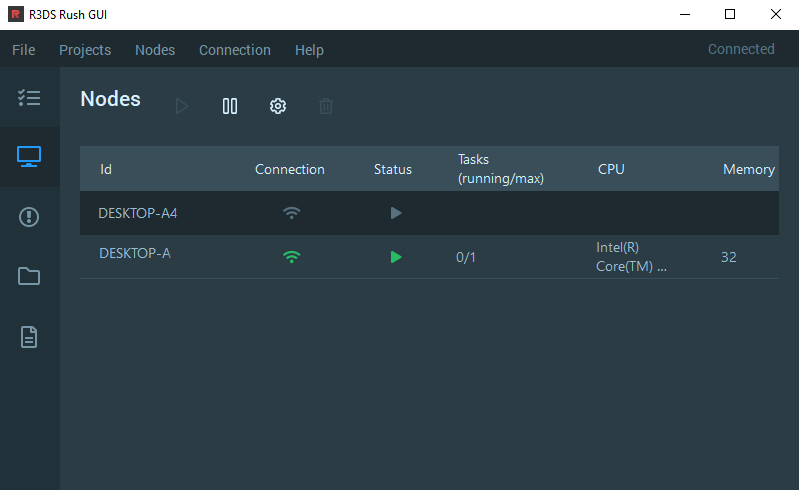Click the delete node trash icon
This screenshot has width=799, height=490.
tap(326, 106)
